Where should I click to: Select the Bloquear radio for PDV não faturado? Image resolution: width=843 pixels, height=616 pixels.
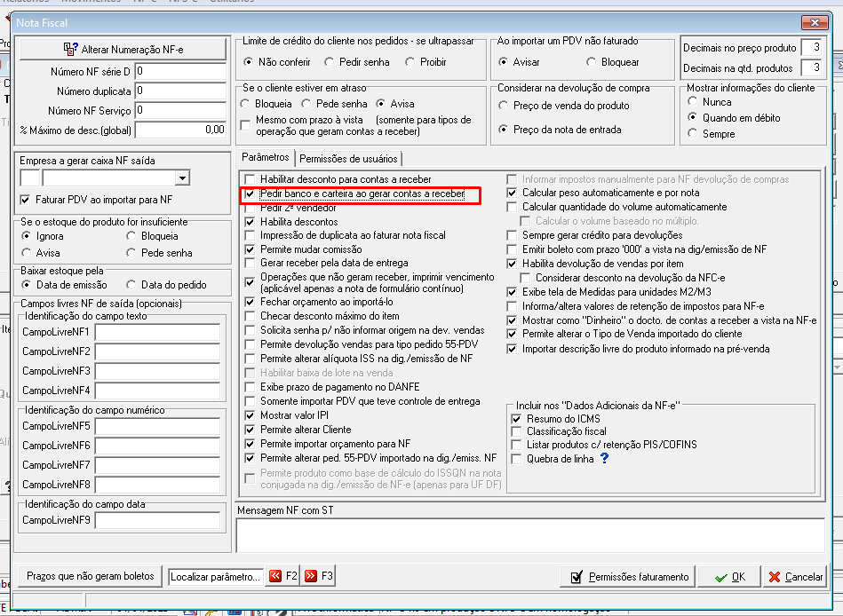(x=591, y=62)
